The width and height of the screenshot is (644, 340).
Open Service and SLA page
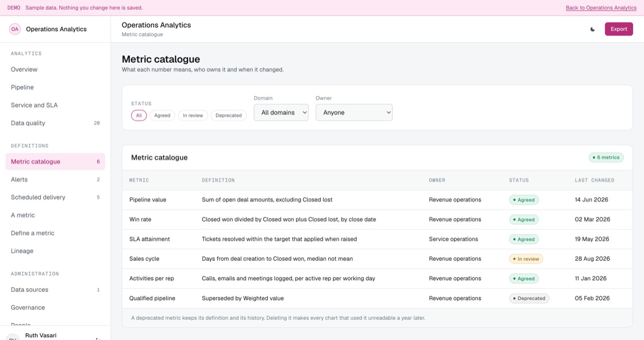[x=55, y=105]
